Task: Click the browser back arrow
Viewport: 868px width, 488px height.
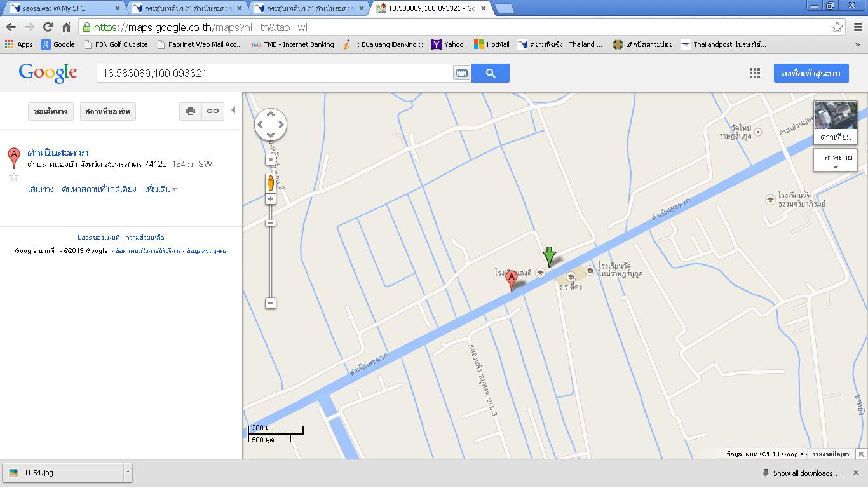Action: 11,27
